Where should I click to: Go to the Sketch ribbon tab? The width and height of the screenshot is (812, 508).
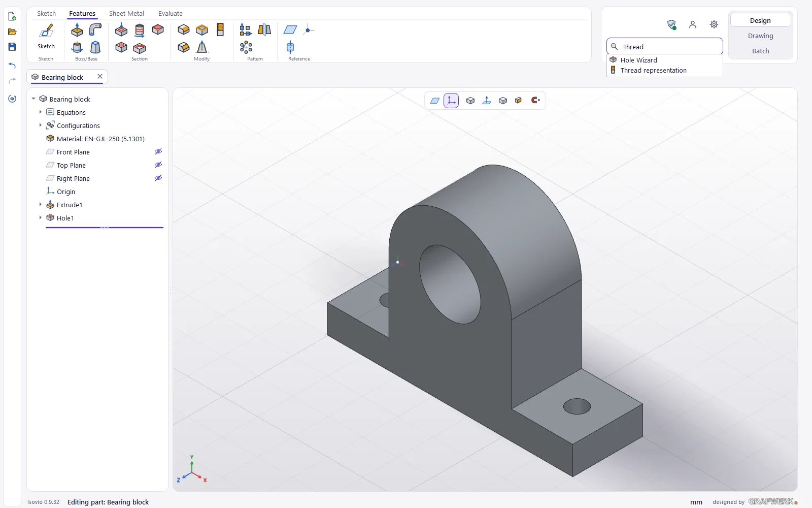pos(46,14)
